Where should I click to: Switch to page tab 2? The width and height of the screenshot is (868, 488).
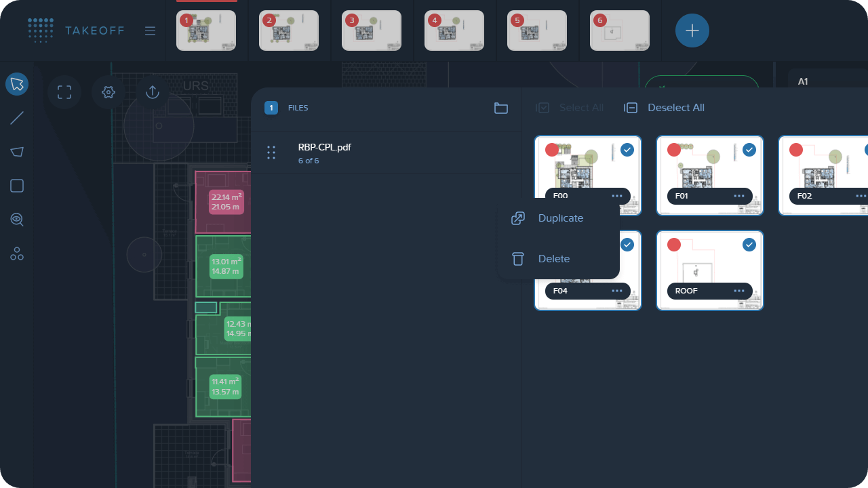click(x=289, y=30)
